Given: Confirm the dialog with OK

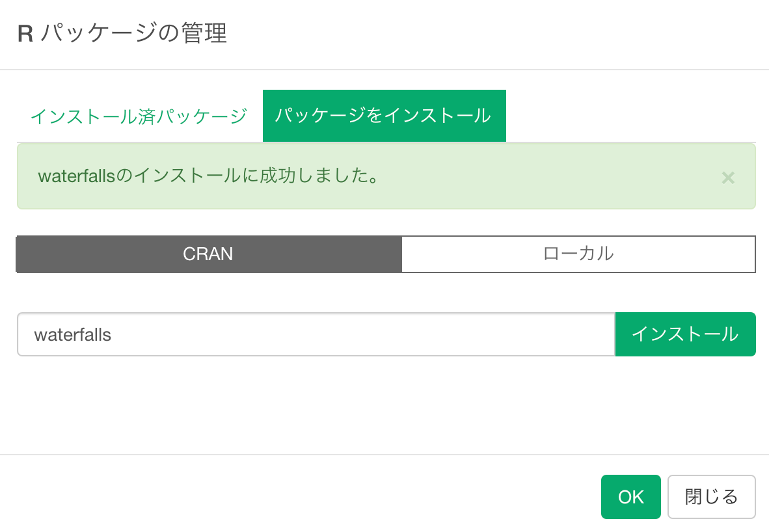Looking at the screenshot, I should (x=630, y=497).
